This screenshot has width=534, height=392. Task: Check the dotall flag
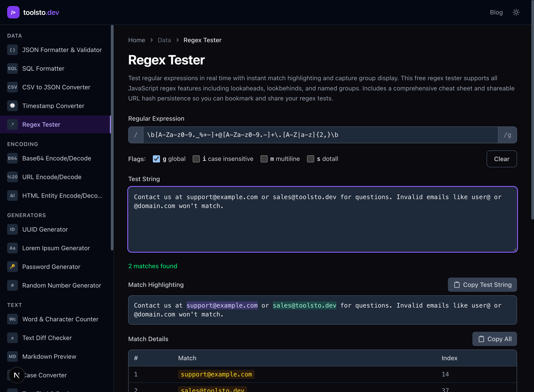310,159
